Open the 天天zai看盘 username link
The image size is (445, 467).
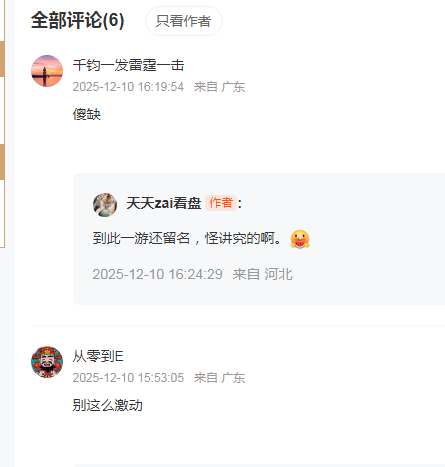164,203
